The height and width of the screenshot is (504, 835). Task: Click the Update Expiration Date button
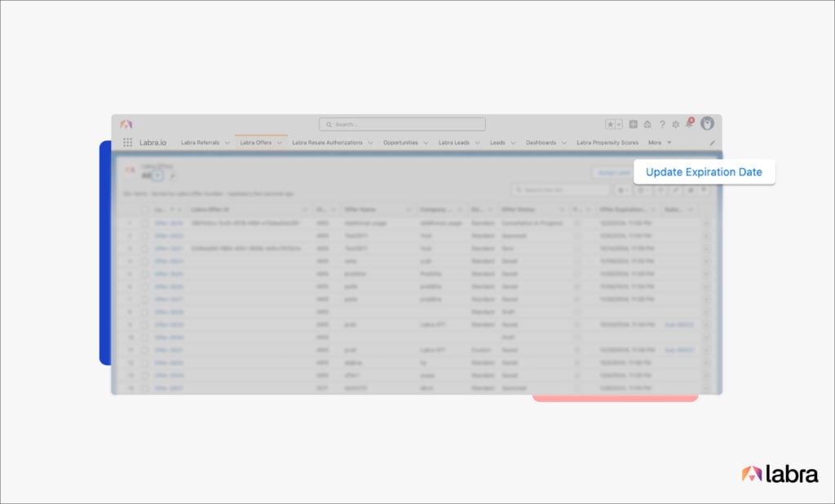[x=704, y=172]
